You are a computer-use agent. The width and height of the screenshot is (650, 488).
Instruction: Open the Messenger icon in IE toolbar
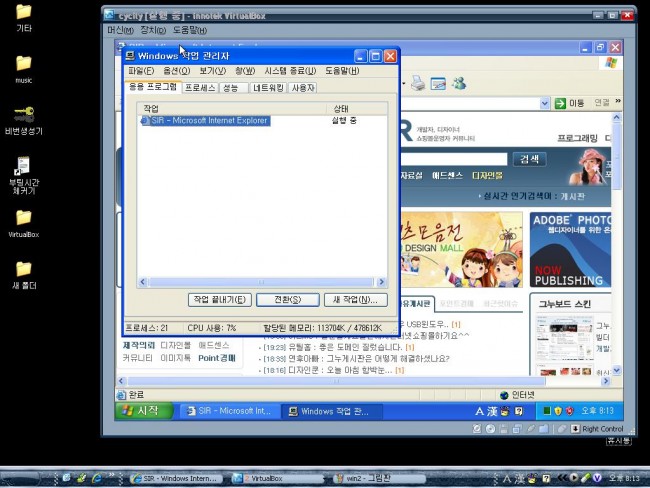459,84
